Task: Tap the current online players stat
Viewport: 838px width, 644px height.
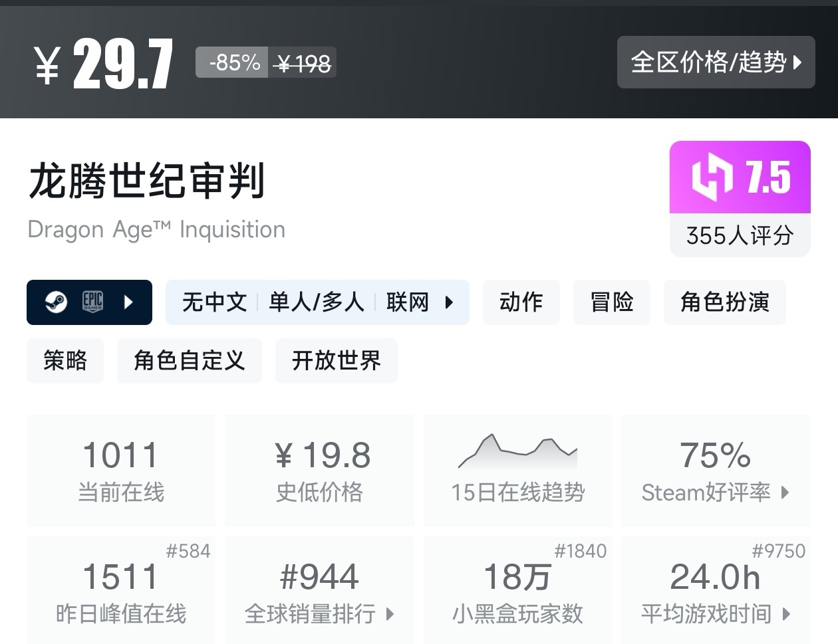Action: [121, 471]
